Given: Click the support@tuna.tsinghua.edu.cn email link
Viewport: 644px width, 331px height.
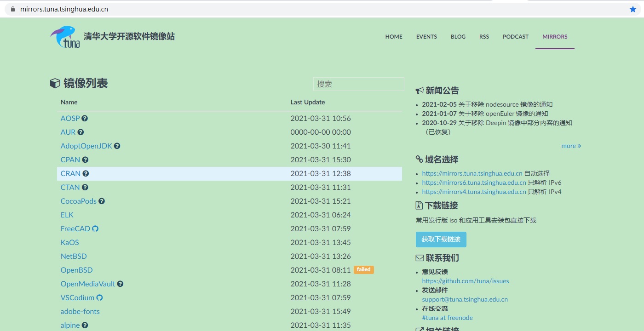Looking at the screenshot, I should (465, 299).
